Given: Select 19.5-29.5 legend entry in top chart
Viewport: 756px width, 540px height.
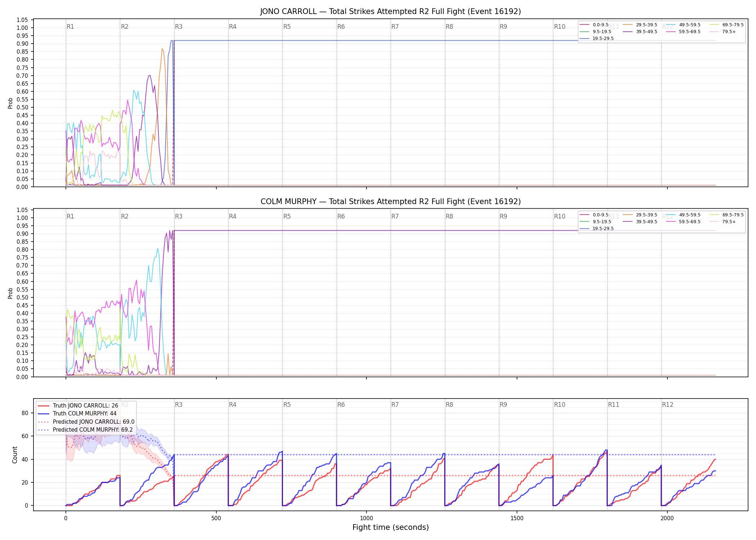Looking at the screenshot, I should point(597,39).
